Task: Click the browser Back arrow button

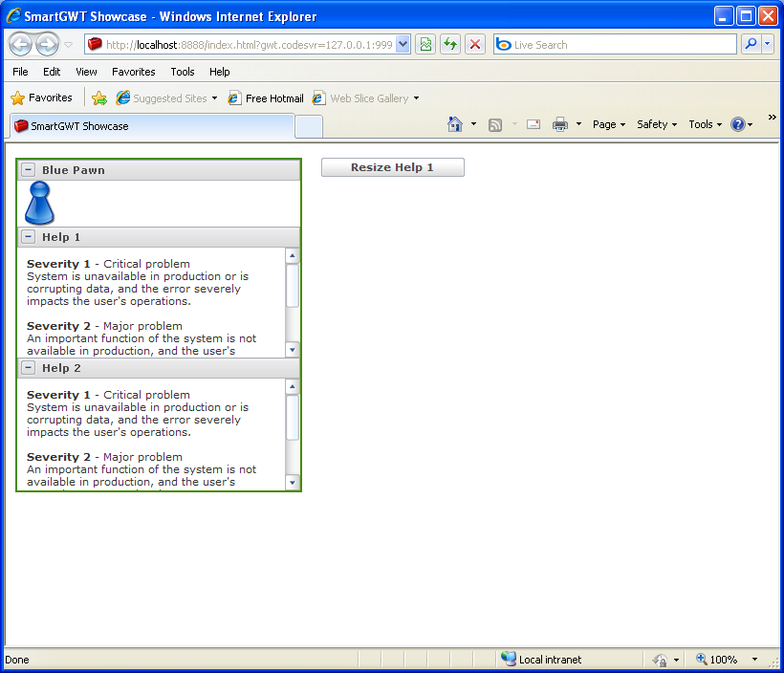Action: point(20,45)
